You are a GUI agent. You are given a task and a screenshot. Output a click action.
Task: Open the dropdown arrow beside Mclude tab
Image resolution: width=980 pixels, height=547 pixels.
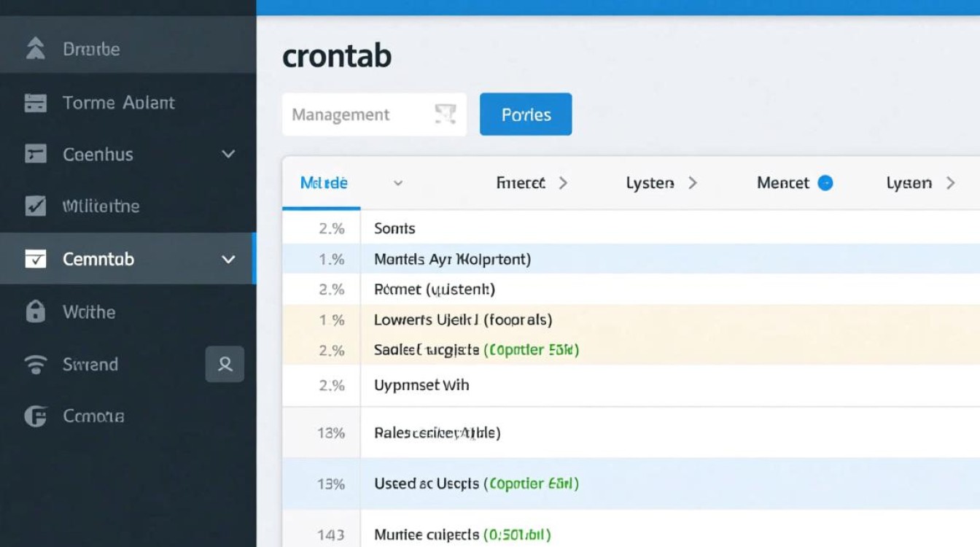(x=398, y=184)
